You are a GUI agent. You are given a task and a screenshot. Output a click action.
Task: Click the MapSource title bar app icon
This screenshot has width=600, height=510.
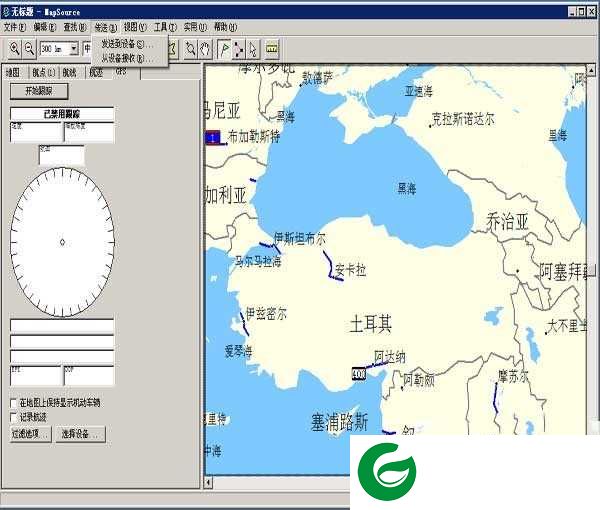point(6,12)
